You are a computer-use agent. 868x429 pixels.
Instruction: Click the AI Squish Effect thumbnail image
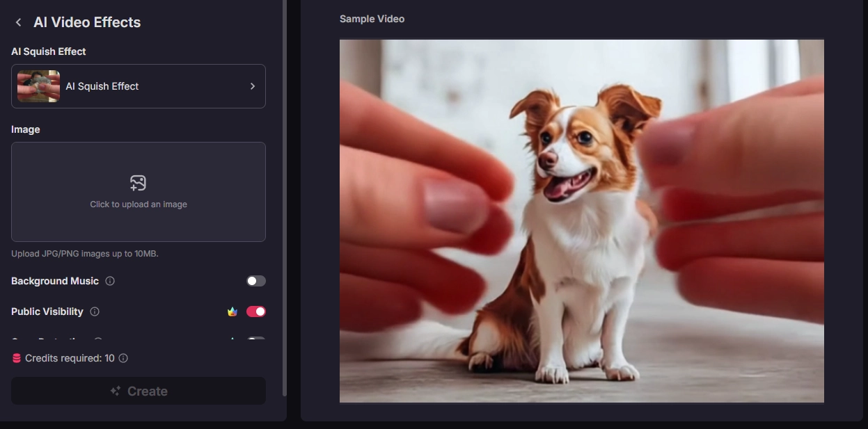point(38,86)
